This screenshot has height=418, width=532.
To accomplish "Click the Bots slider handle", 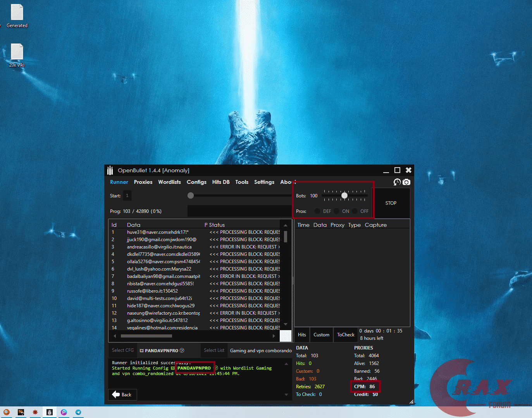I will point(344,195).
